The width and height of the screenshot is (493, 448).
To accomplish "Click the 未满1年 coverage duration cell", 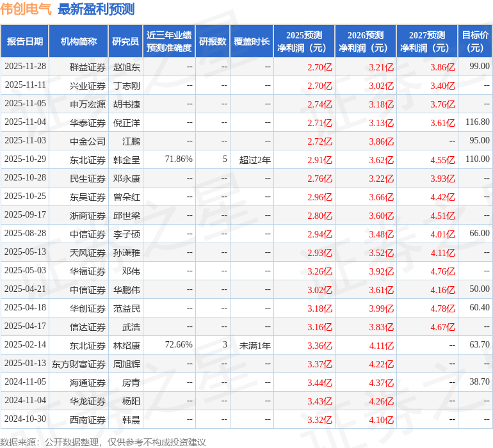I will tap(255, 345).
